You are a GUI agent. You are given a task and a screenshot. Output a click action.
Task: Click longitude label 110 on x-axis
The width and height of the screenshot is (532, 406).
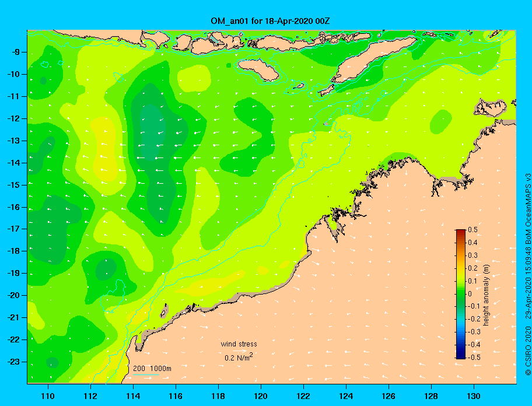point(48,396)
